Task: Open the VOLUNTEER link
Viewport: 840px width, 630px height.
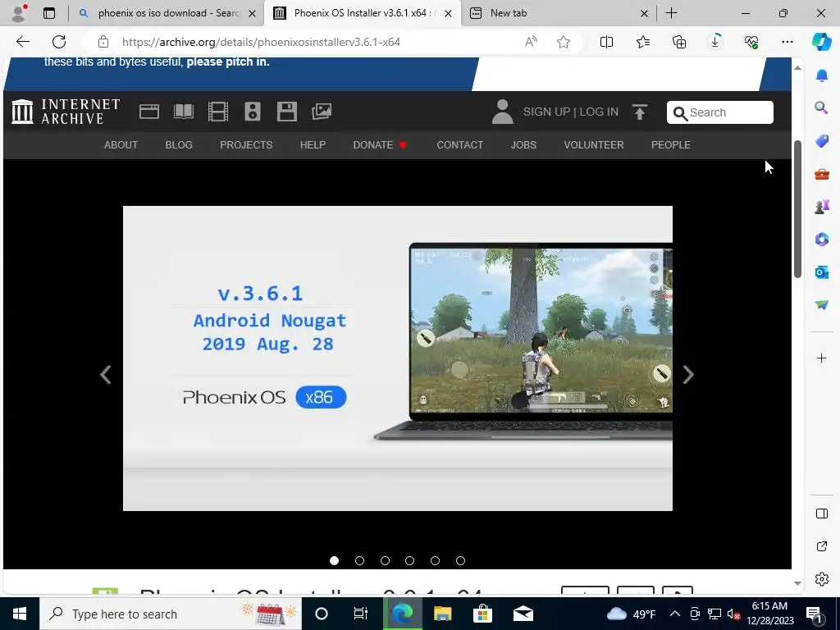Action: pyautogui.click(x=594, y=145)
